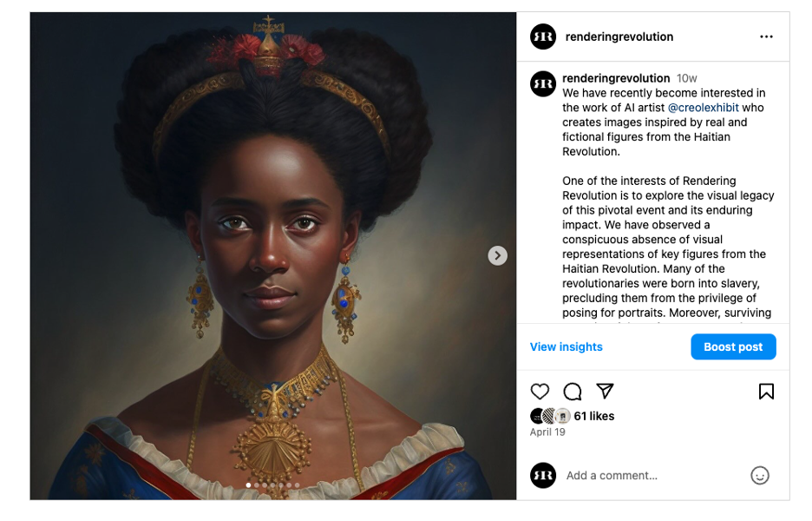Open the April 19 post date link
This screenshot has height=521, width=812.
[547, 432]
